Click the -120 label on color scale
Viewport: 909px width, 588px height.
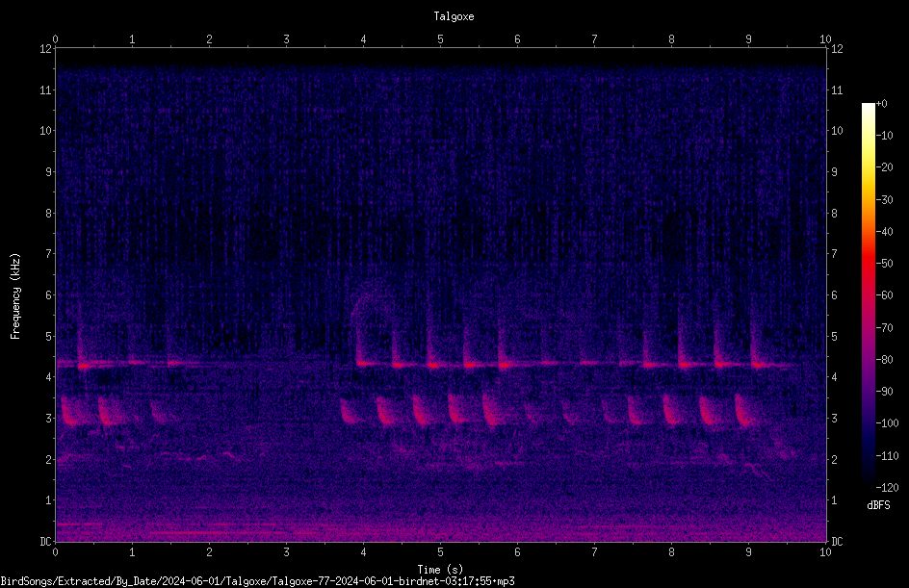click(887, 487)
